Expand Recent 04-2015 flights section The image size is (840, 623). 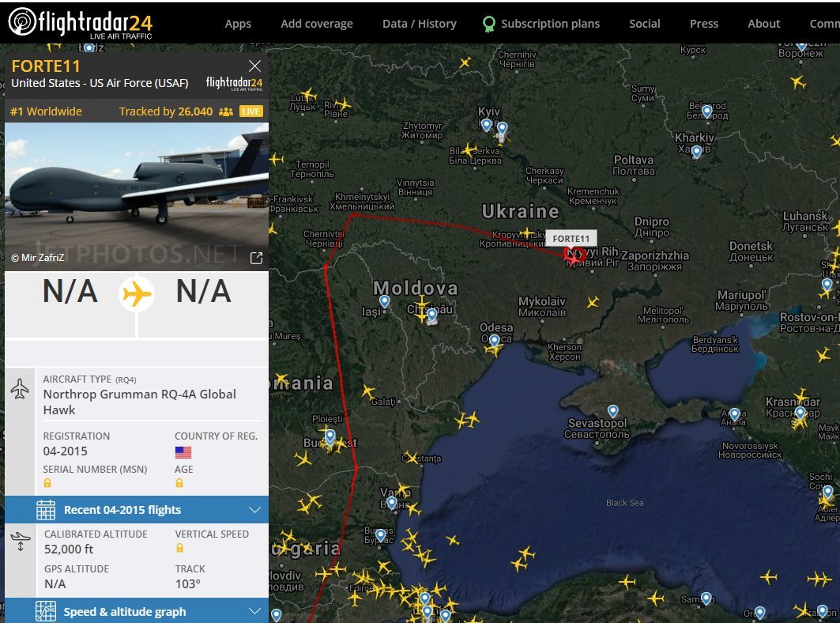(137, 509)
